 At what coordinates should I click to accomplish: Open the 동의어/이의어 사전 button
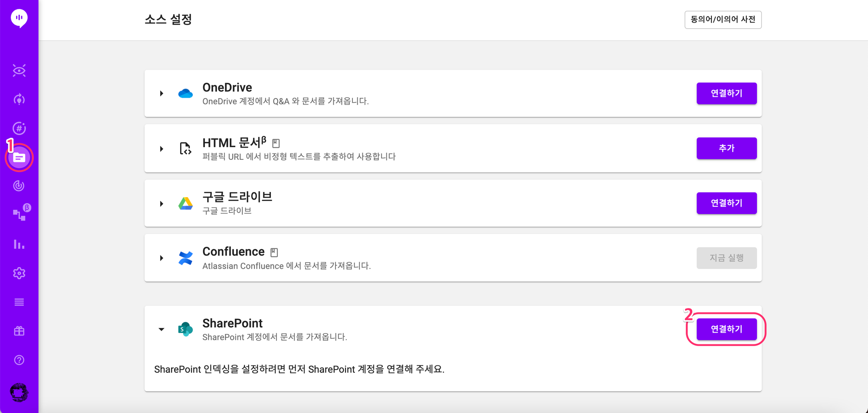coord(723,20)
